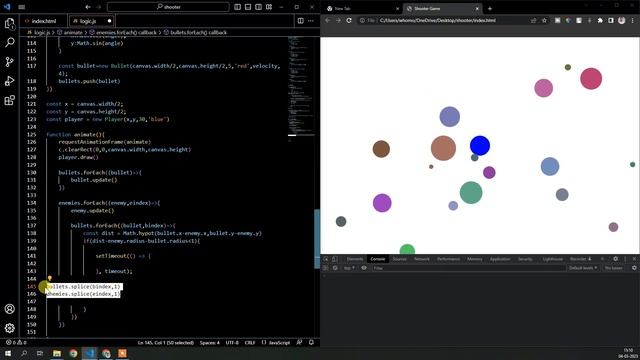This screenshot has height=360, width=640.
Task: Go back in VS Code navigation history
Action: coord(88,7)
